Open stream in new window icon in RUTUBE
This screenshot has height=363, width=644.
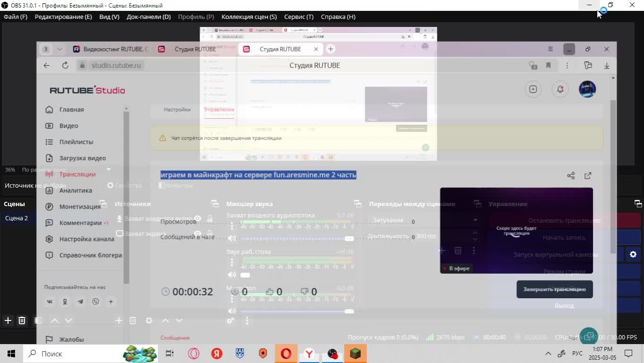[588, 175]
